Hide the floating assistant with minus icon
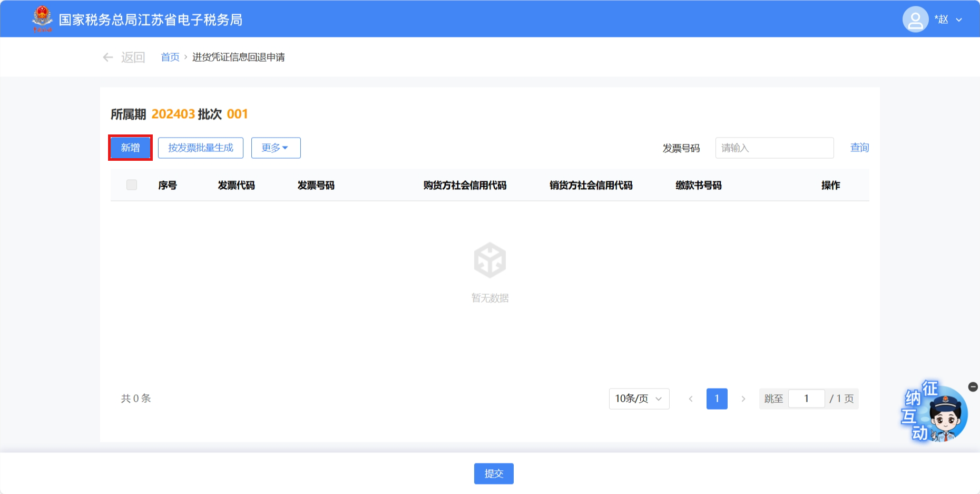Image resolution: width=980 pixels, height=494 pixels. pyautogui.click(x=973, y=387)
